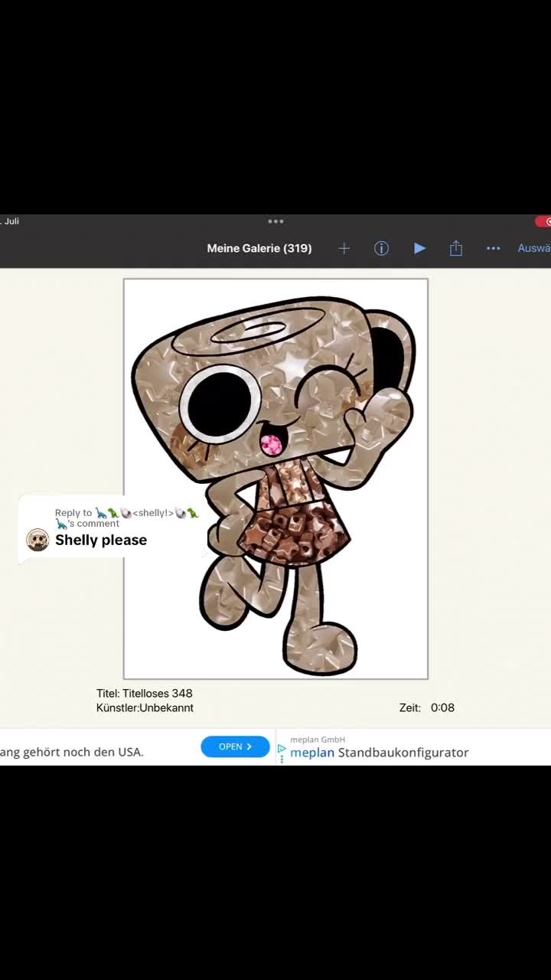Tap the commenter's profile avatar
Viewport: 551px width, 980px height.
point(37,540)
